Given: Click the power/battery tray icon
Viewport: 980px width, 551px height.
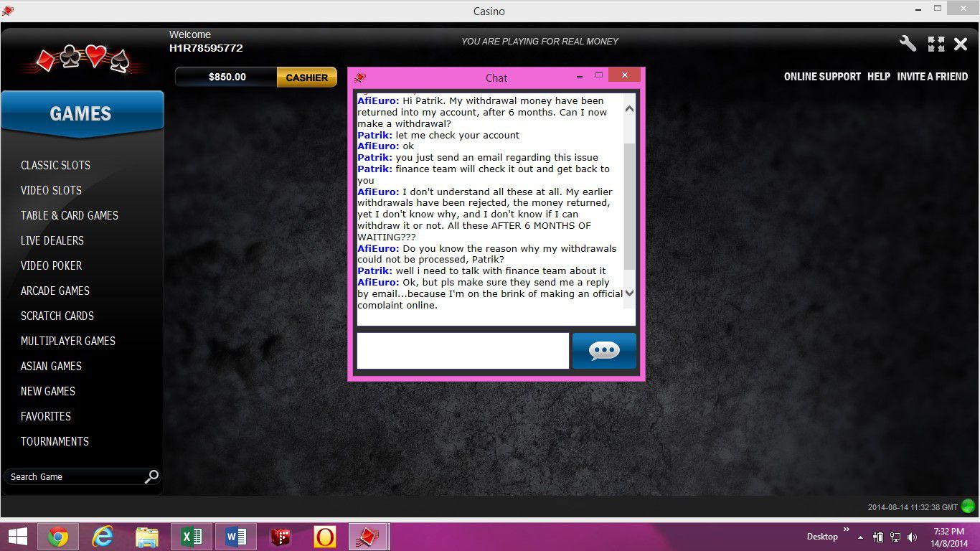Looking at the screenshot, I should 877,537.
